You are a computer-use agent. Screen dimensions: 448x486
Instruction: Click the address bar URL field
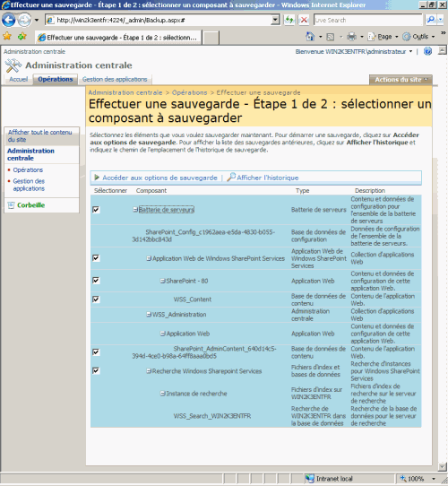click(x=162, y=20)
